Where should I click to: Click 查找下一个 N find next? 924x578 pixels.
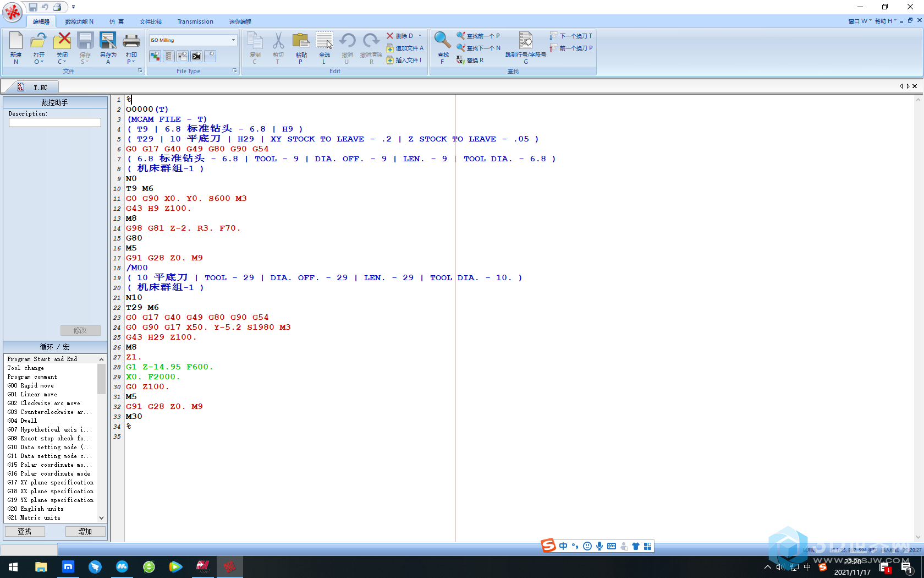pos(479,48)
